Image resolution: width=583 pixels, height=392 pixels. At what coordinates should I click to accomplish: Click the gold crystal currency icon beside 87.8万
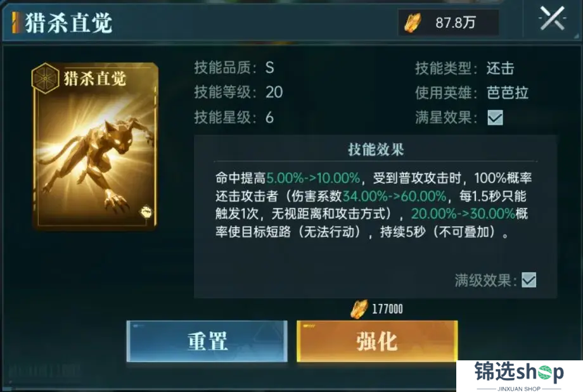point(413,23)
